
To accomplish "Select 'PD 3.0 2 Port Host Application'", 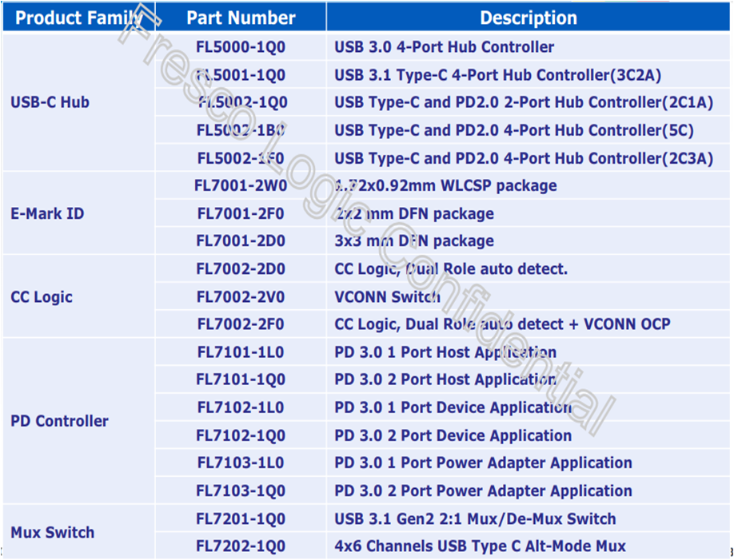I will (x=445, y=379).
